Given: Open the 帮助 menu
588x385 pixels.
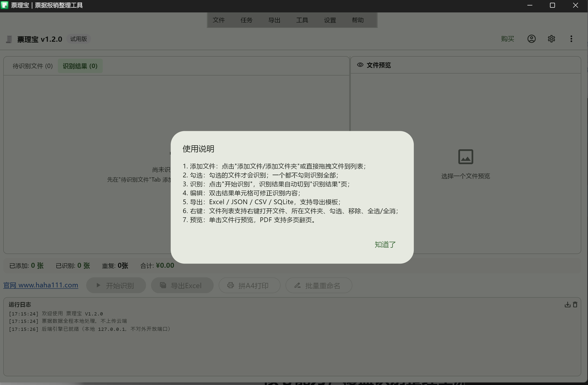Looking at the screenshot, I should tap(358, 20).
